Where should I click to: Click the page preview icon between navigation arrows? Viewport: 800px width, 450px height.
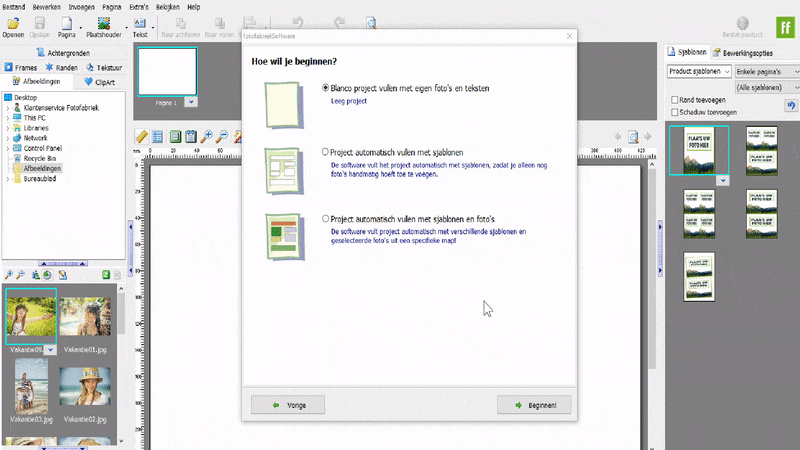click(634, 137)
